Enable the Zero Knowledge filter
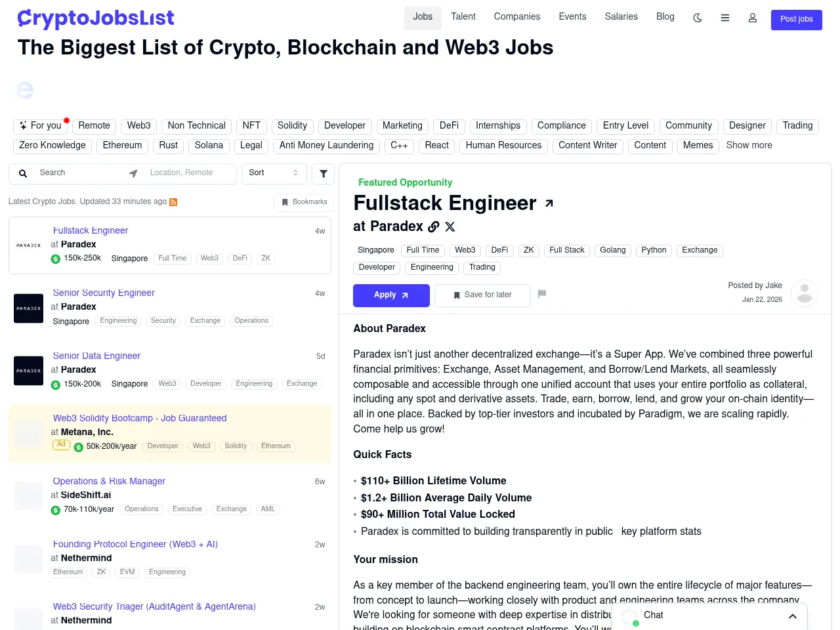Screen dimensions: 840x630 pyautogui.click(x=52, y=145)
